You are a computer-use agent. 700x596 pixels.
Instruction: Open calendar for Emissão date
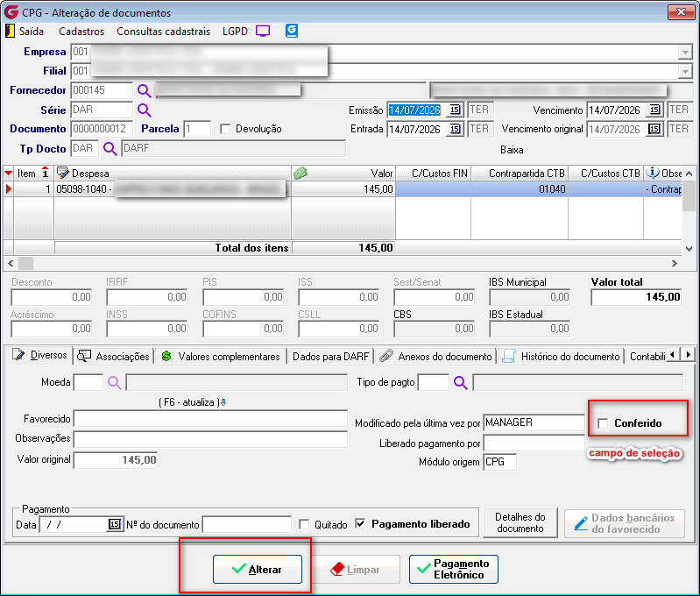click(x=455, y=110)
